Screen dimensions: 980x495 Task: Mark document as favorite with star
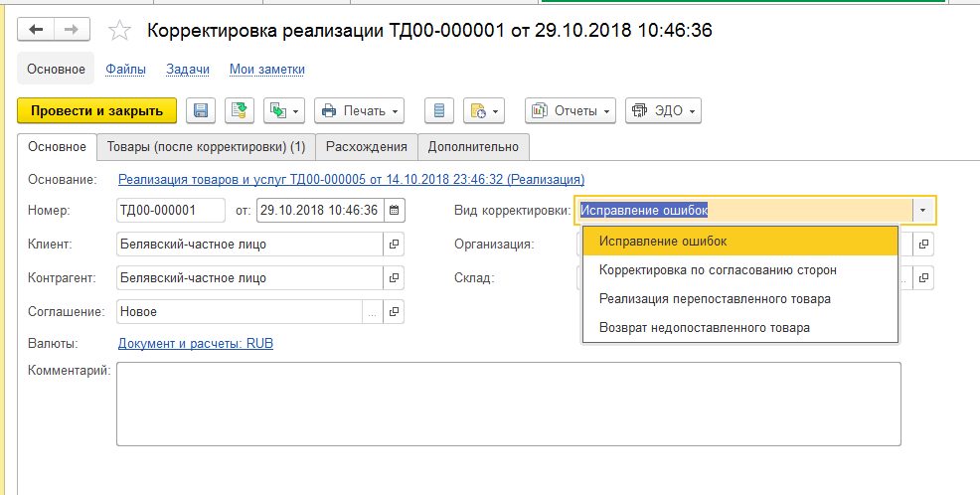click(119, 30)
